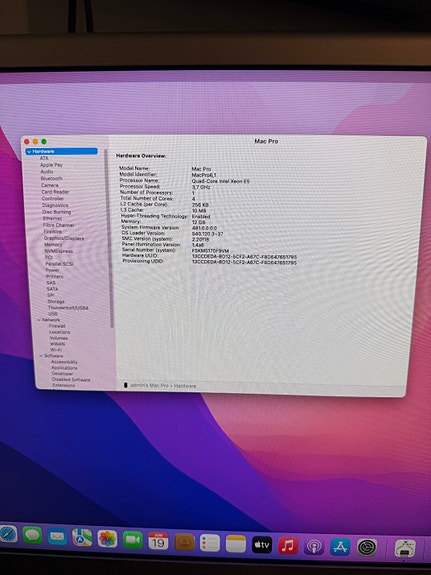431x575 pixels.
Task: Select the Memory sidebar entry
Action: [x=53, y=245]
